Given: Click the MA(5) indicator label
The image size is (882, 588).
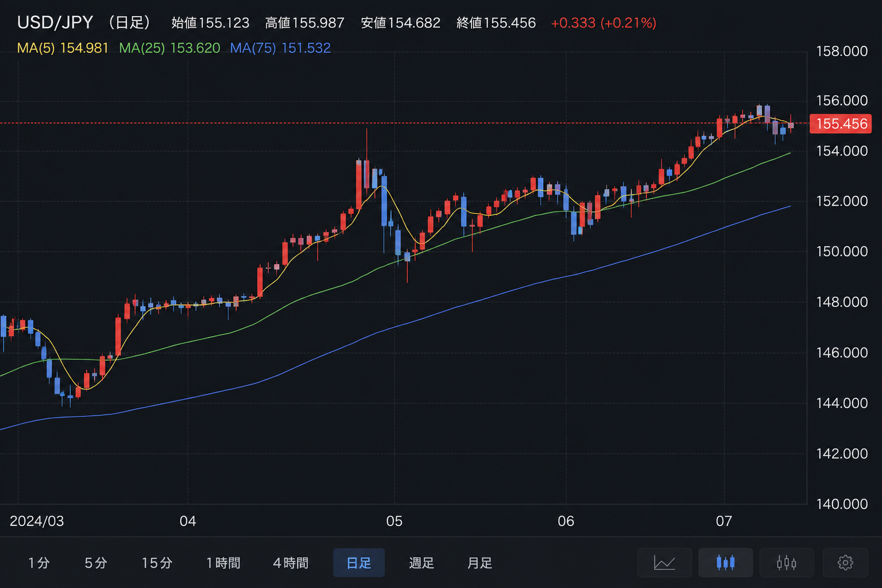Looking at the screenshot, I should pyautogui.click(x=63, y=48).
